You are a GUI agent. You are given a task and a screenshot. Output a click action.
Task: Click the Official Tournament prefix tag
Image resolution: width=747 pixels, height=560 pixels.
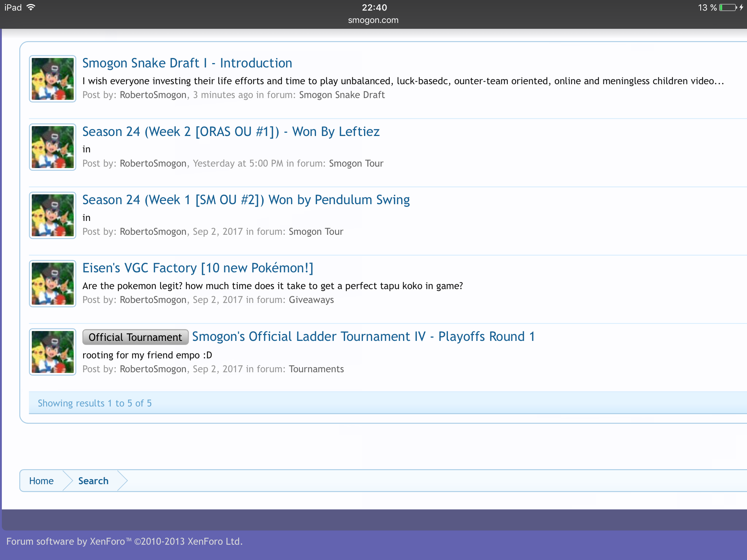135,337
